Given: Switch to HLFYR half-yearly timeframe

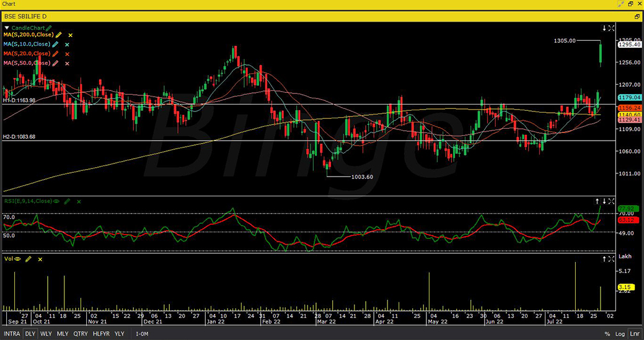Looking at the screenshot, I should pyautogui.click(x=102, y=334).
